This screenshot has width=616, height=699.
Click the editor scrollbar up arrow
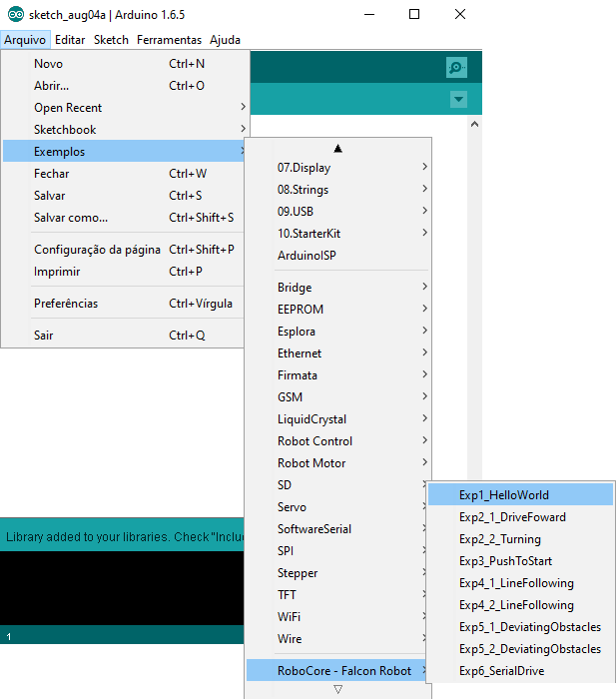tap(474, 125)
